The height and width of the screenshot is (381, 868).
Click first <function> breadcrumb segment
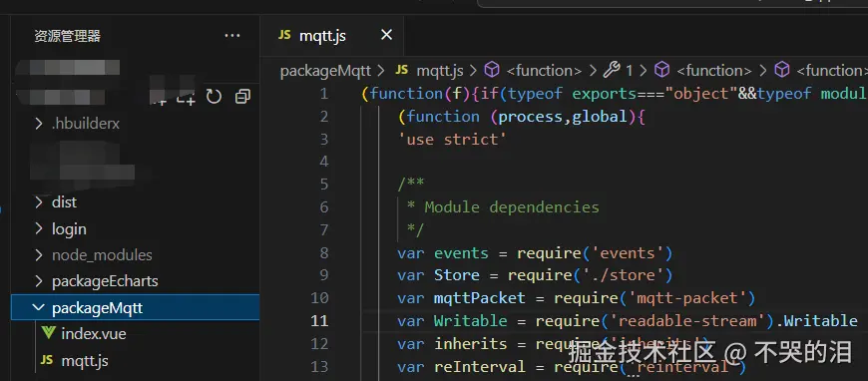[x=544, y=71]
